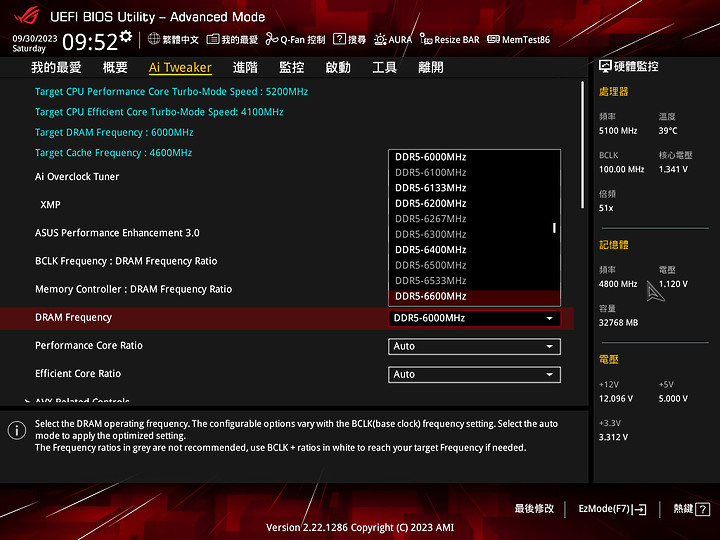720x540 pixels.
Task: Click the main settings scrollbar
Action: point(583,145)
